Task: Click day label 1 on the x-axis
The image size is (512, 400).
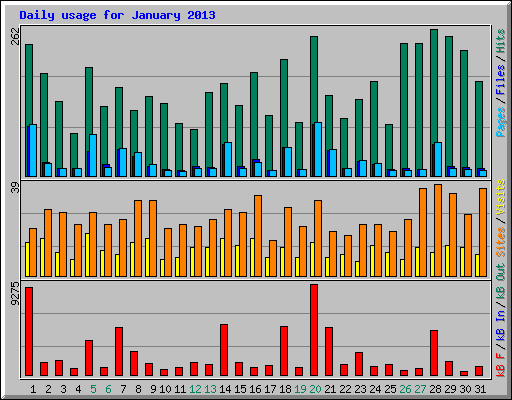Action: pos(33,389)
